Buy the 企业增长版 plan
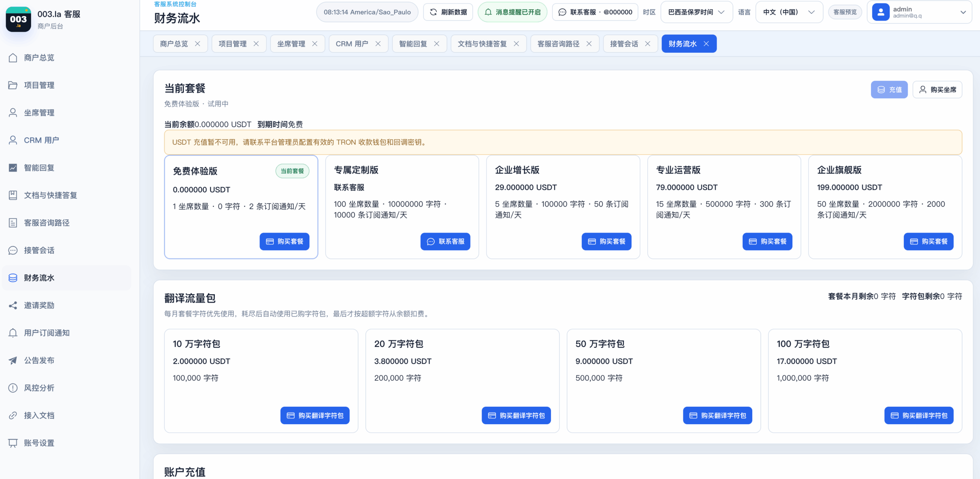 (606, 241)
